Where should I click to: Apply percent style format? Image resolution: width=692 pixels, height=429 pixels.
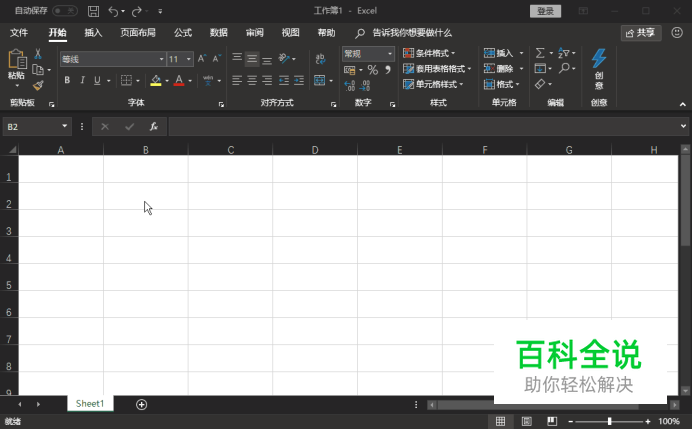pos(373,70)
